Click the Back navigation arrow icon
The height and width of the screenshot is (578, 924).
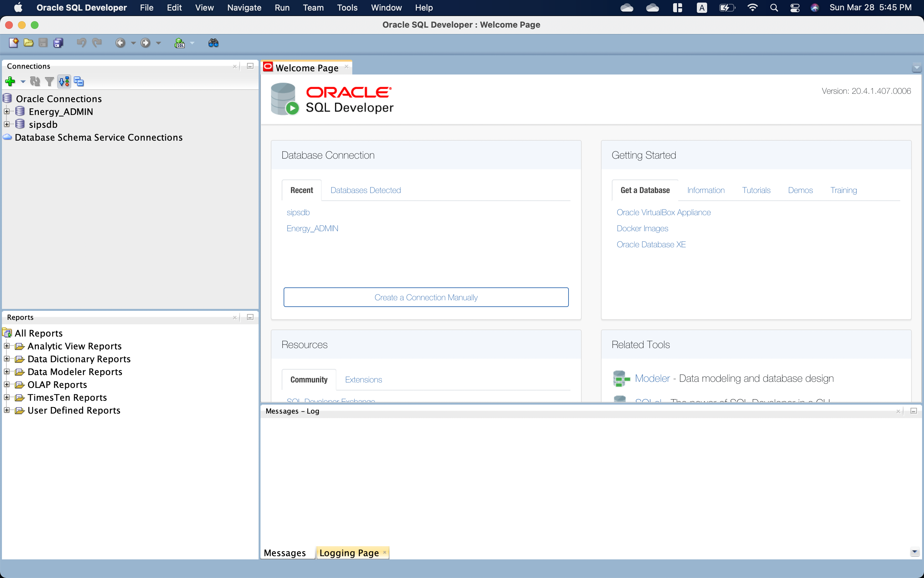click(x=120, y=43)
